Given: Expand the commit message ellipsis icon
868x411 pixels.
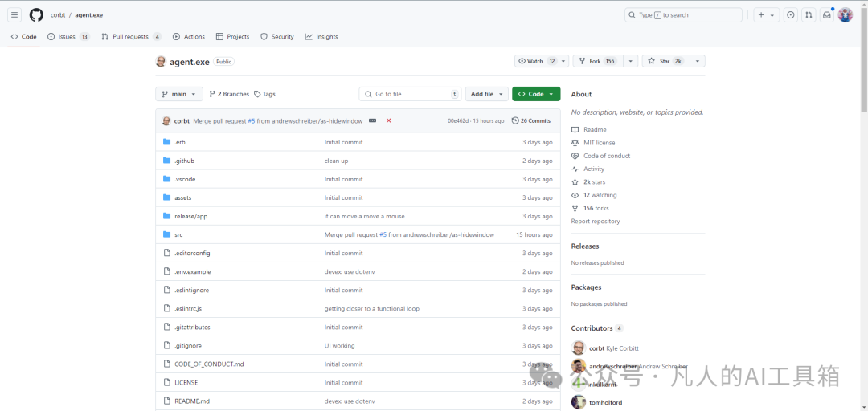Looking at the screenshot, I should tap(373, 120).
